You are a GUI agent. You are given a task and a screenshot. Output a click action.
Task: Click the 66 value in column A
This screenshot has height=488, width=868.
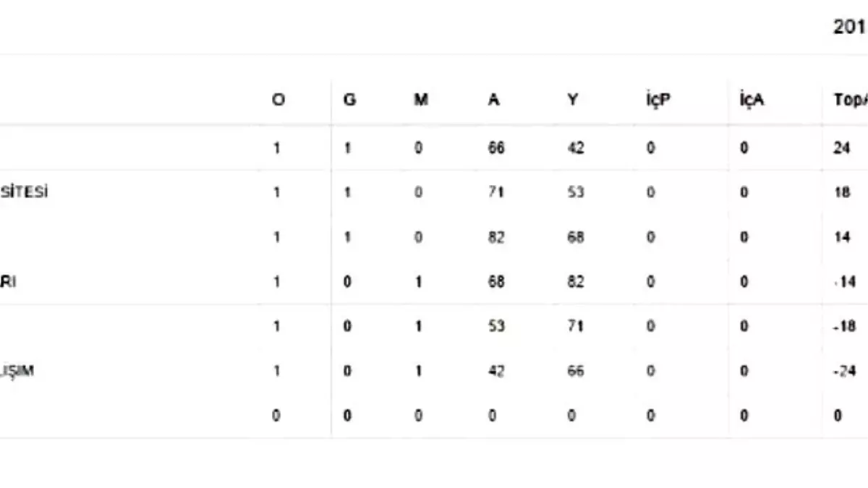click(496, 148)
